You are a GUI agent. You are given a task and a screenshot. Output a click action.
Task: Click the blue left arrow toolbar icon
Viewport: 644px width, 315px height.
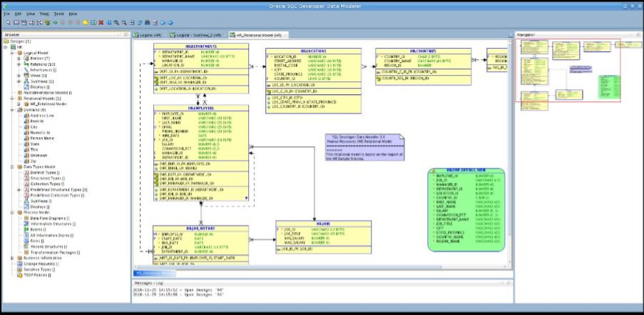(x=163, y=23)
